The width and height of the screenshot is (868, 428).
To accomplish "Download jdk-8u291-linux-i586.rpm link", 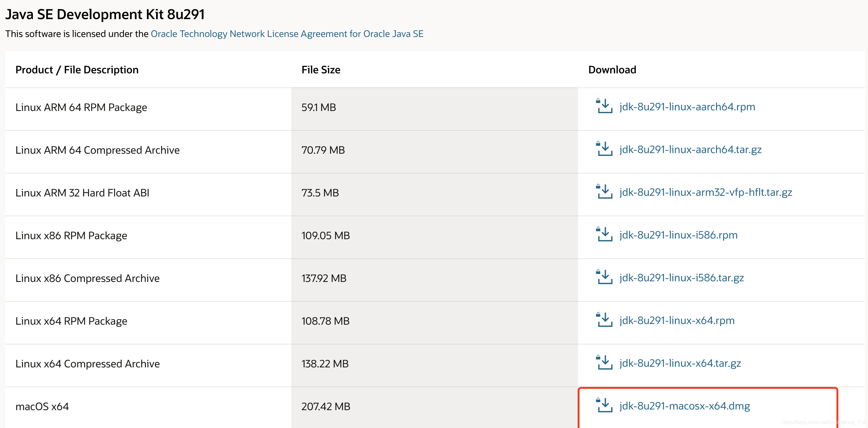I will [x=678, y=235].
